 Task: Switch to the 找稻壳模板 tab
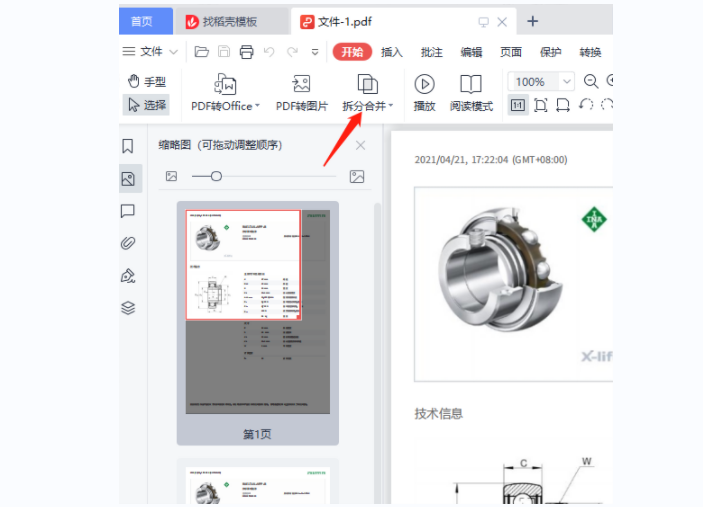click(231, 22)
